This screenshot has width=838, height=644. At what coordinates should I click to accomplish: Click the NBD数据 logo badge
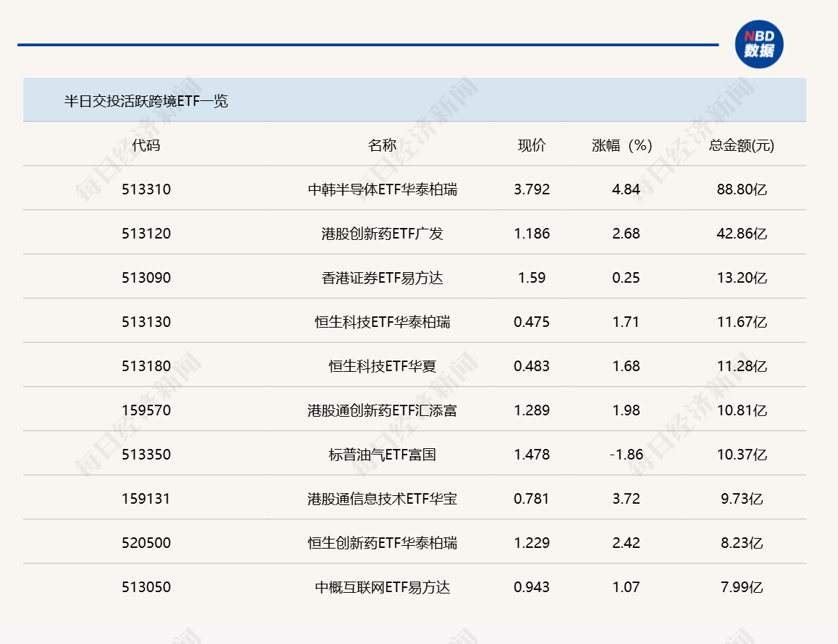pyautogui.click(x=759, y=44)
